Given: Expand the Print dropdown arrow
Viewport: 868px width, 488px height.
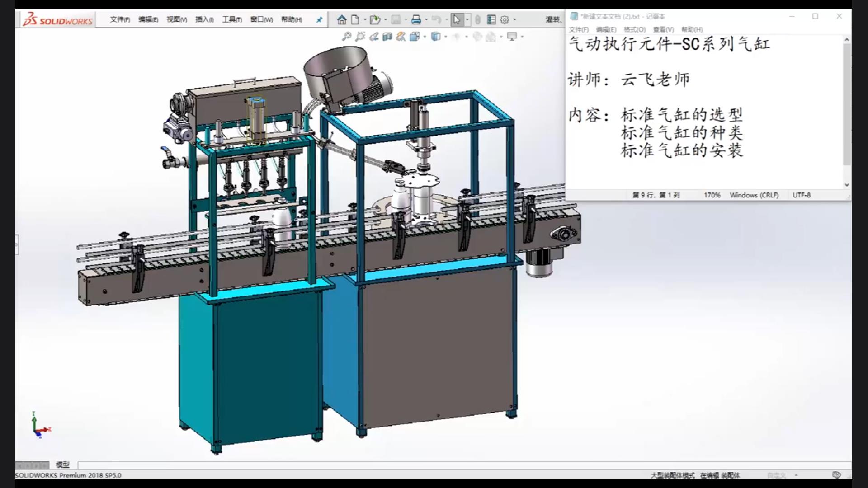Looking at the screenshot, I should pos(426,20).
